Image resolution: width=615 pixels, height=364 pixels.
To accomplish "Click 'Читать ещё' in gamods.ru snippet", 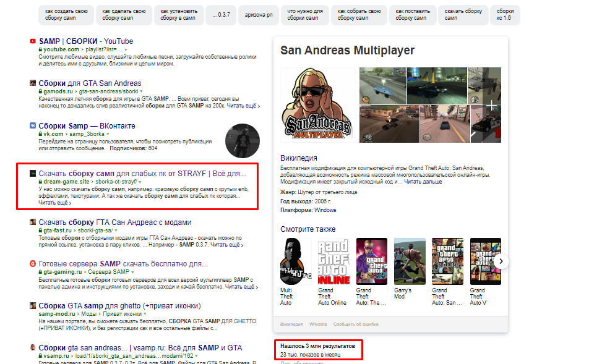I will click(x=243, y=106).
